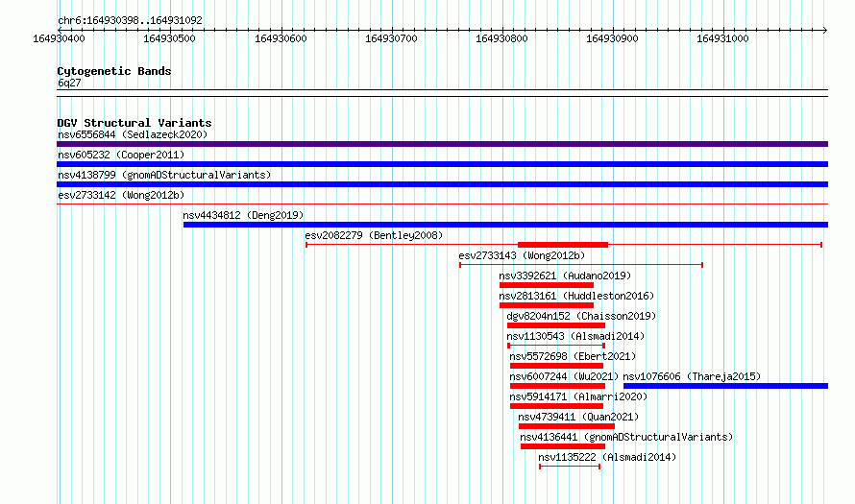Click the red nsv3392621 variant bar
This screenshot has height=504, width=855.
(547, 285)
